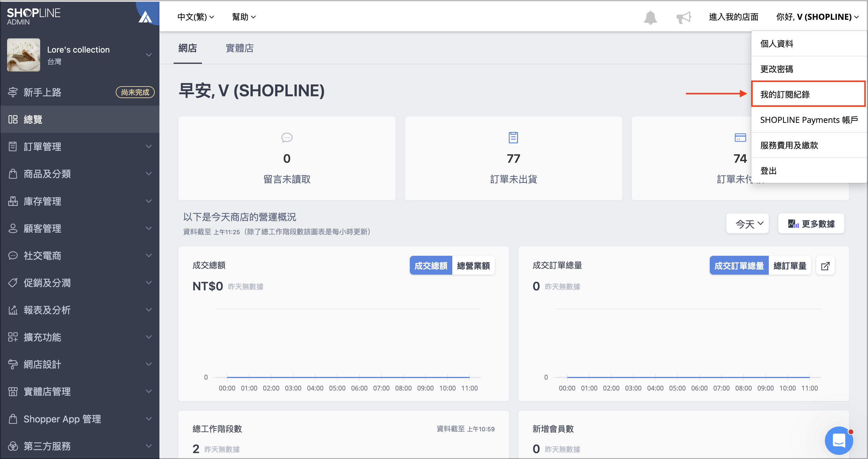Click the 77 unshipped orders number
The height and width of the screenshot is (459, 868).
(x=513, y=158)
